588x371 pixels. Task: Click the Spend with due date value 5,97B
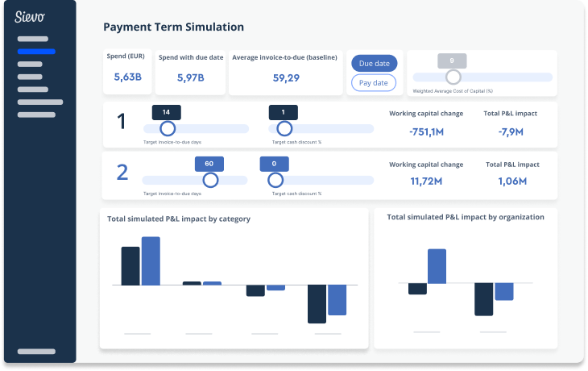pos(191,77)
